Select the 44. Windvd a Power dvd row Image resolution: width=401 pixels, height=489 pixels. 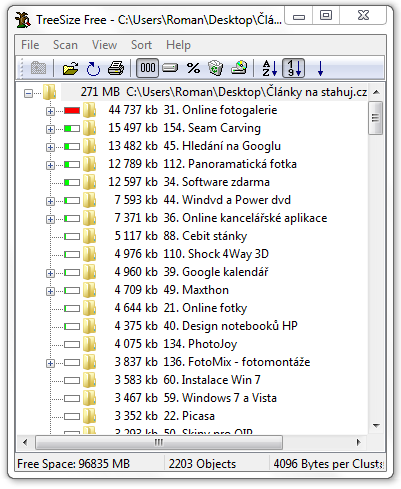pos(202,200)
